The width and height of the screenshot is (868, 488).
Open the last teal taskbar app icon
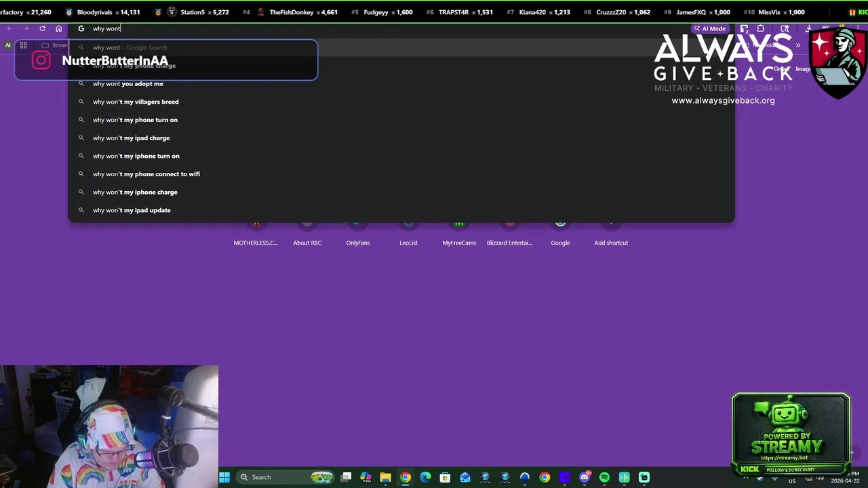(x=644, y=477)
